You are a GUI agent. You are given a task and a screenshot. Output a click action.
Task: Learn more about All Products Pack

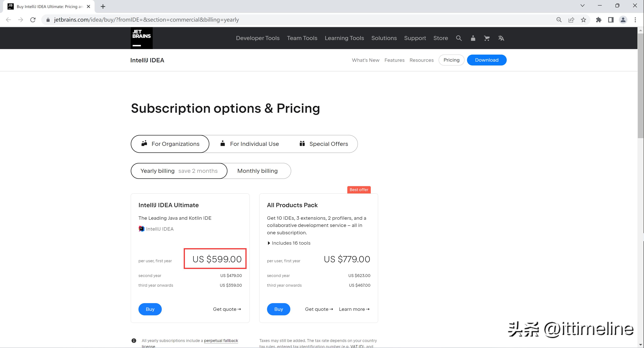[354, 309]
